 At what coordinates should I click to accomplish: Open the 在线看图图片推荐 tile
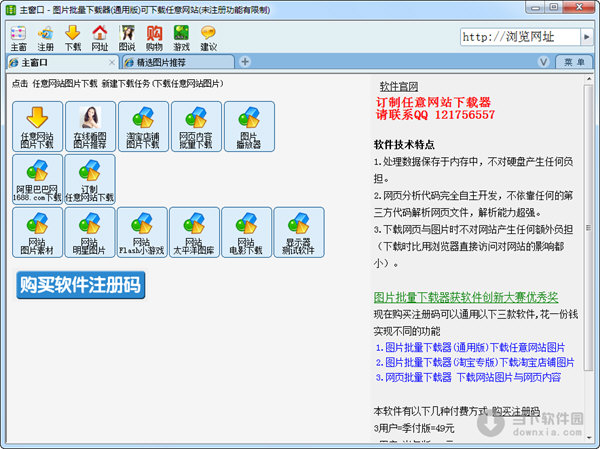90,126
